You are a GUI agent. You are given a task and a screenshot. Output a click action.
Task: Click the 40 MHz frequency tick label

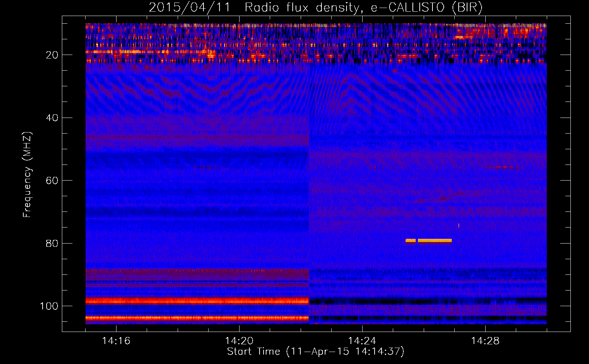click(52, 118)
